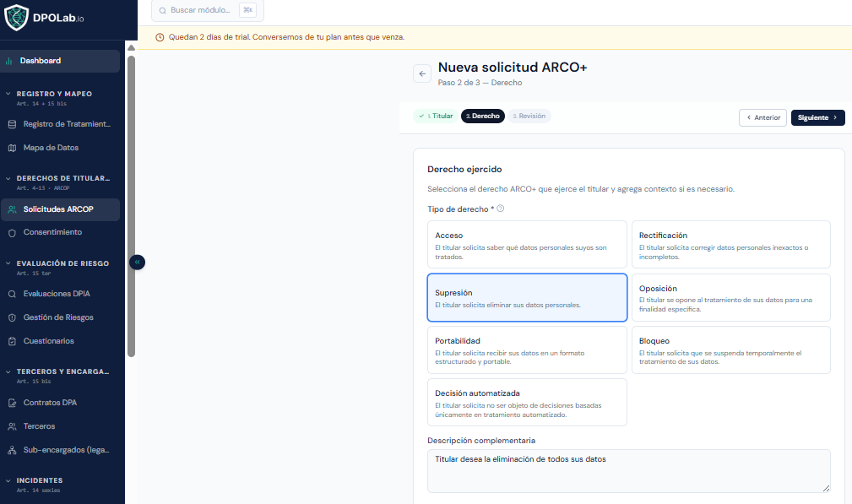The image size is (852, 504).
Task: Click the keyboard shortcut badge in search box
Action: (247, 10)
